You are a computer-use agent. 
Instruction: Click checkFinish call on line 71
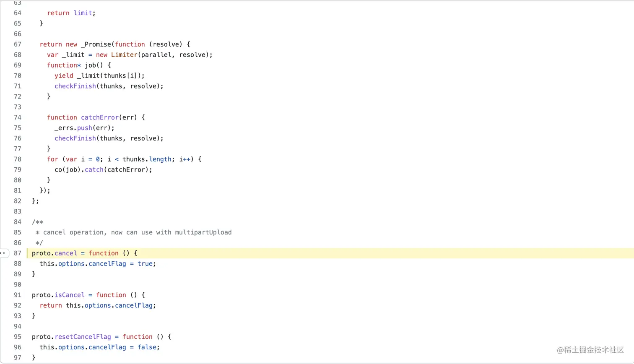(75, 86)
